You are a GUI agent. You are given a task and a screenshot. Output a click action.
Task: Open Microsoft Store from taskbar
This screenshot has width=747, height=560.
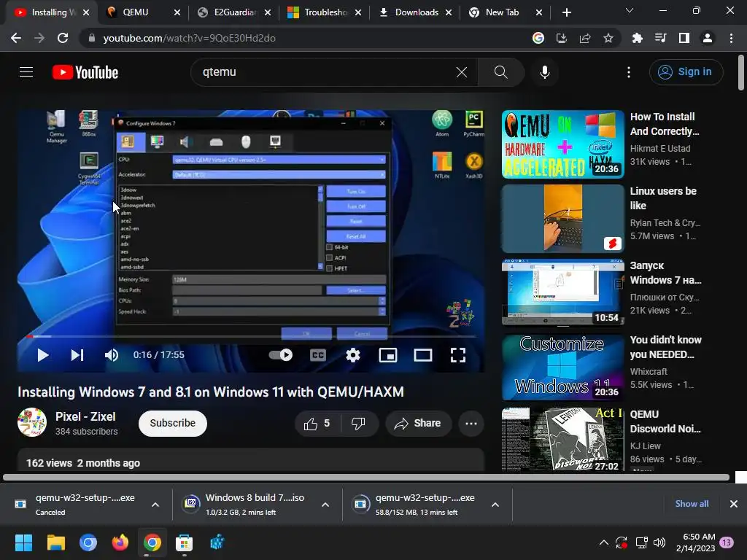184,542
